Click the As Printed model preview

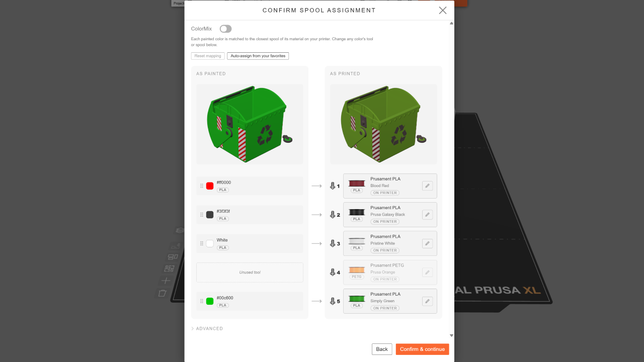[x=383, y=124]
